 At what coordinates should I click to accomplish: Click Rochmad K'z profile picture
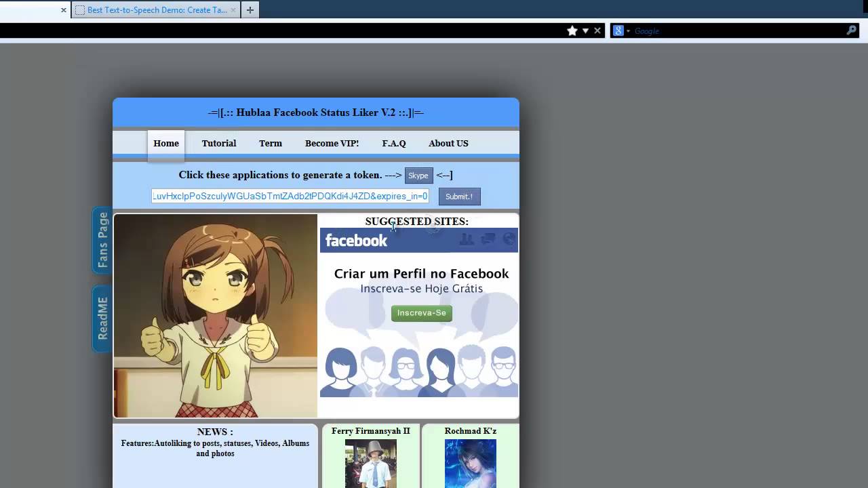pos(471,464)
